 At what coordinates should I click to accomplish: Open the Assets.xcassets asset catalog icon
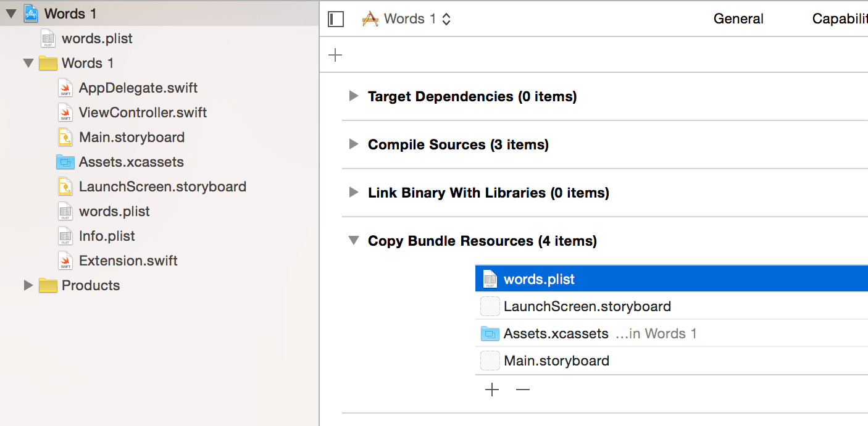[65, 162]
